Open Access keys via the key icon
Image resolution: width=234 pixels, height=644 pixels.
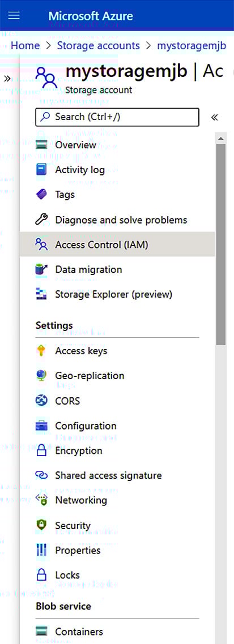(x=41, y=351)
